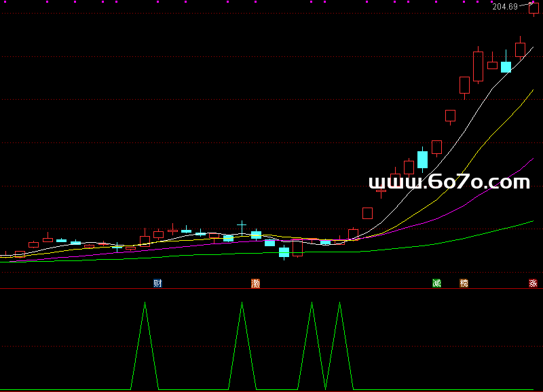
Task: Select the last red candlestick at top right
Action: pos(534,8)
